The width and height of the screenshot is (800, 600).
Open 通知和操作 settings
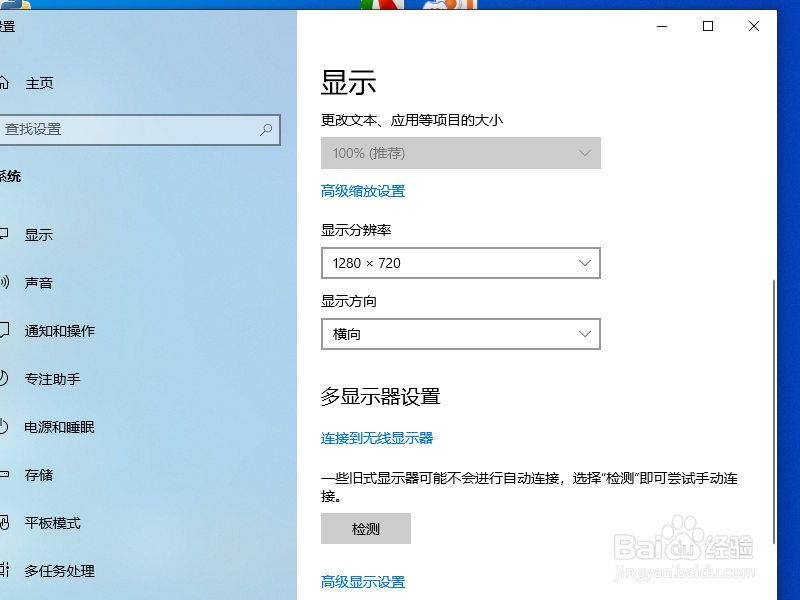60,331
